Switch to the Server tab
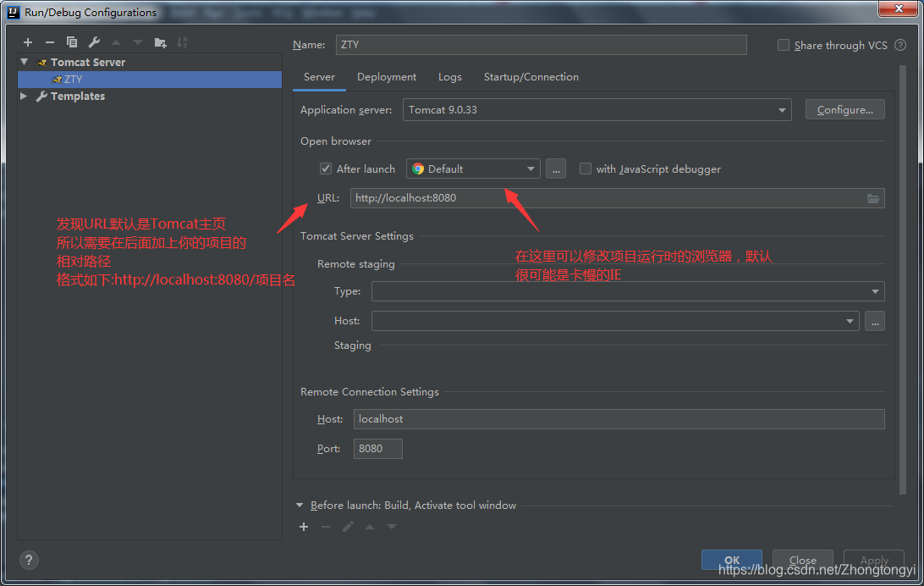 (319, 77)
